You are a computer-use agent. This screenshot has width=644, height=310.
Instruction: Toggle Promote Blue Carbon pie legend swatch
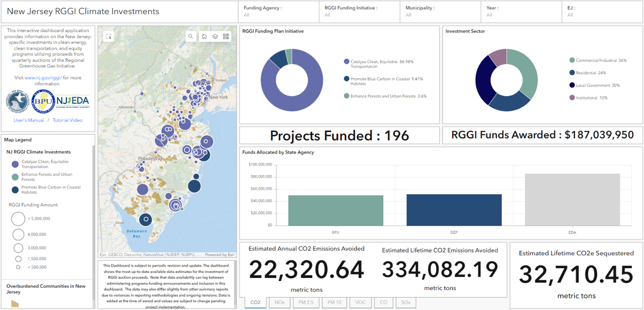(346, 79)
